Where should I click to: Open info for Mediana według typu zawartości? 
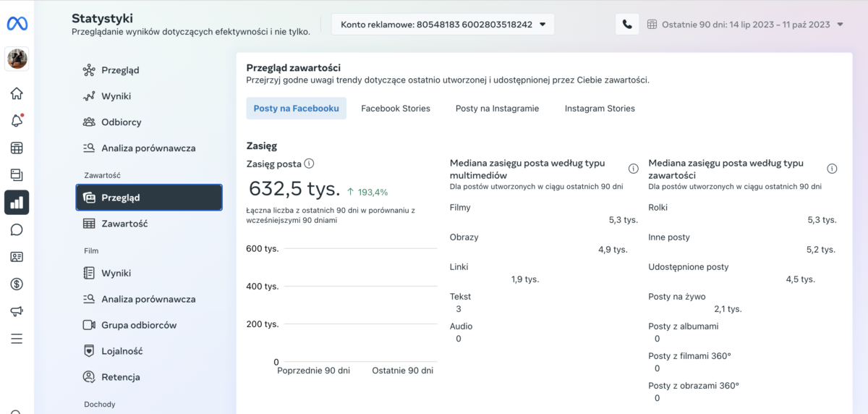pyautogui.click(x=832, y=169)
